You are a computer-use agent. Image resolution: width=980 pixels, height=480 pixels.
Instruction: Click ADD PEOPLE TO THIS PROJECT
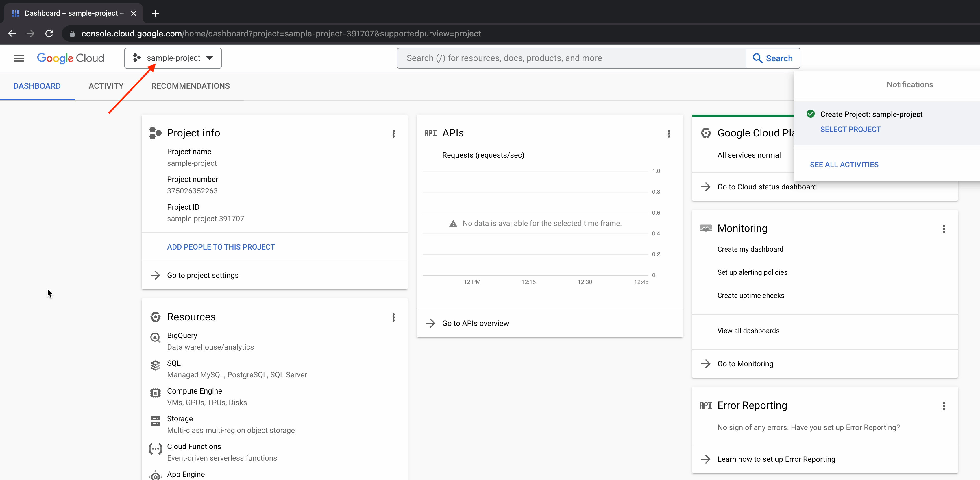(221, 247)
